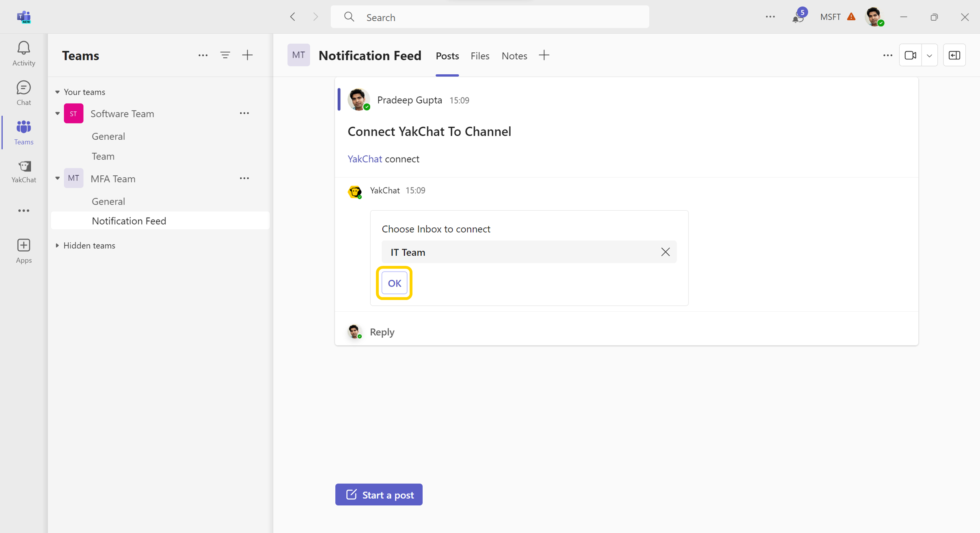Open the profile picture menu

pos(874,17)
